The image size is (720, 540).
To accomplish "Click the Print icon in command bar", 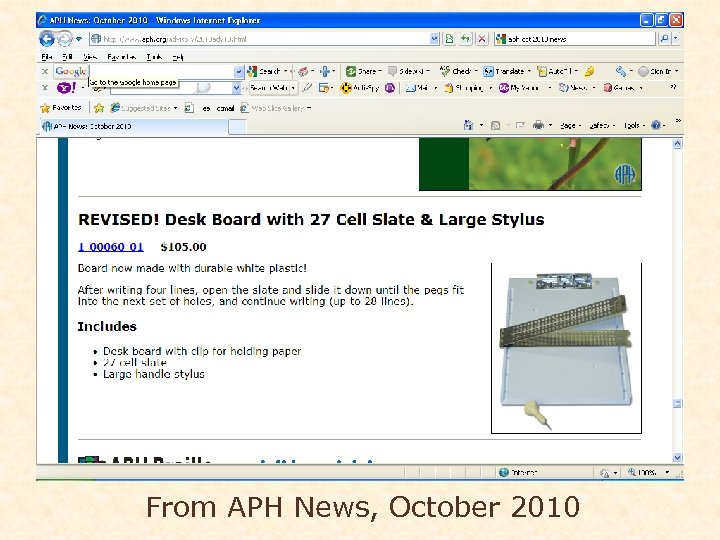I will [x=539, y=125].
